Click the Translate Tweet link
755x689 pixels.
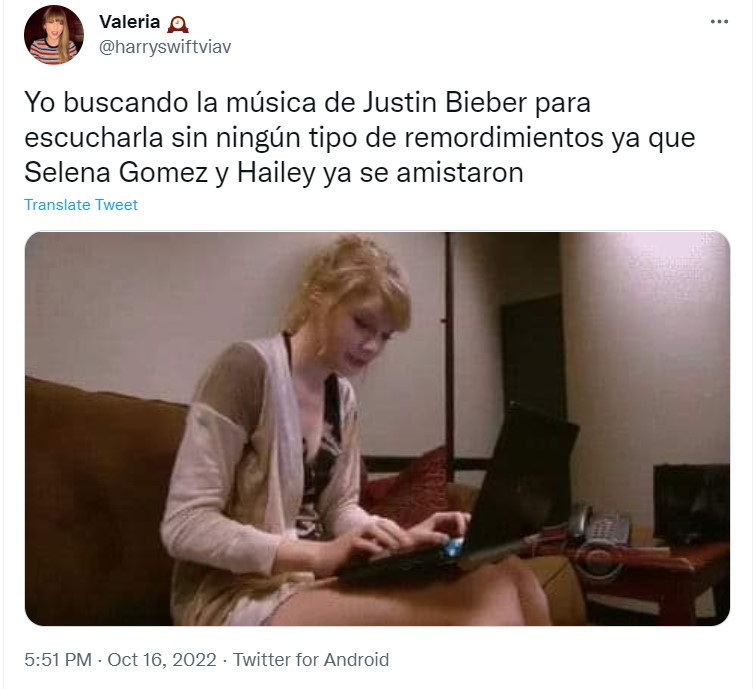coord(81,205)
